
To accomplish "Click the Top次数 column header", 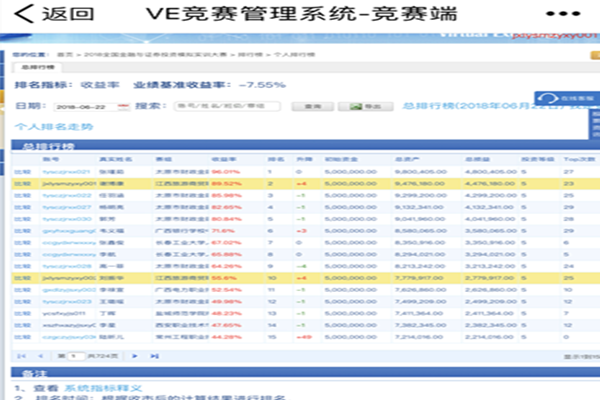I will (x=579, y=159).
